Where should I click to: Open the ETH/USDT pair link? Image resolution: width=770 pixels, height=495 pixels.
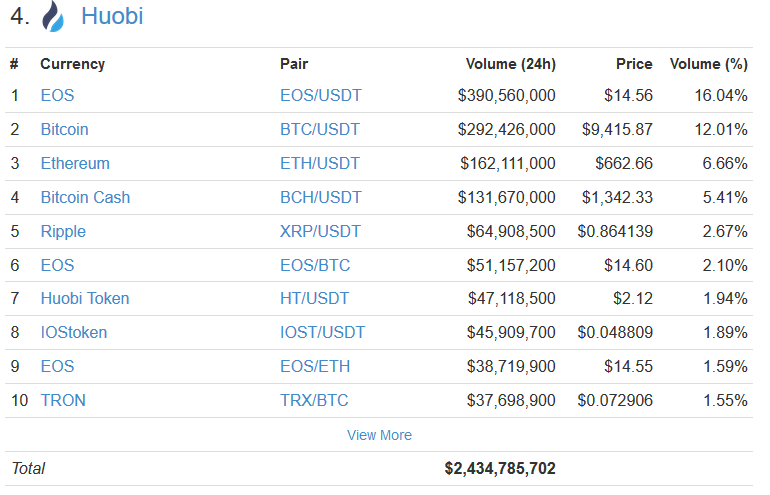click(x=320, y=163)
